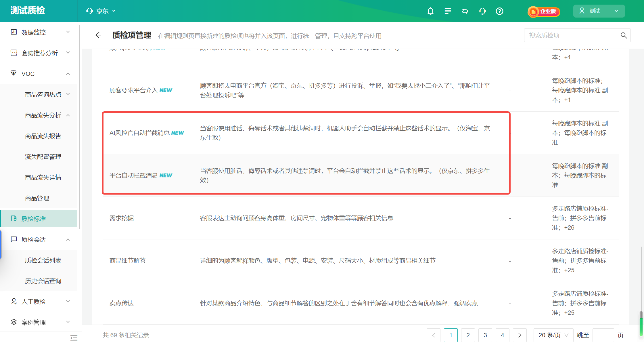This screenshot has height=345, width=644.
Task: Go to page 4 in pagination
Action: [x=503, y=335]
